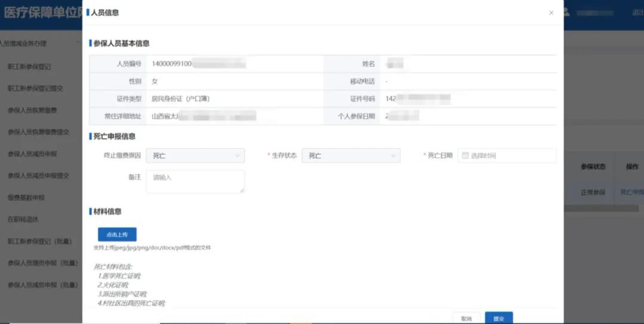Close the 人员信息 dialog

[x=551, y=13]
